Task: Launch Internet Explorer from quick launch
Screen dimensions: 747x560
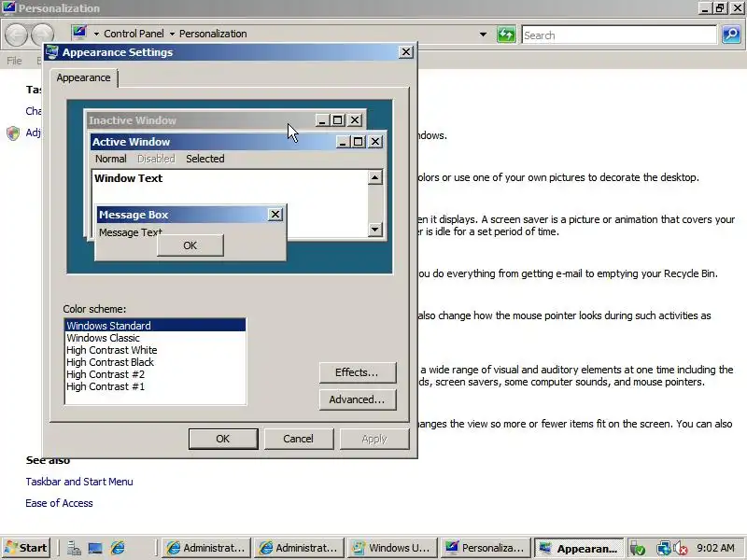Action: [x=118, y=548]
